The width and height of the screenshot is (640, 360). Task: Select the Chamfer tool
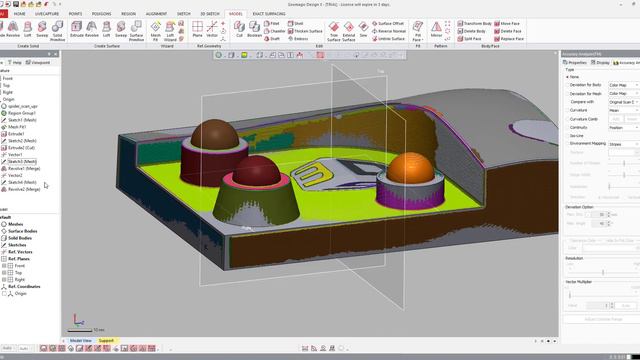tap(274, 31)
